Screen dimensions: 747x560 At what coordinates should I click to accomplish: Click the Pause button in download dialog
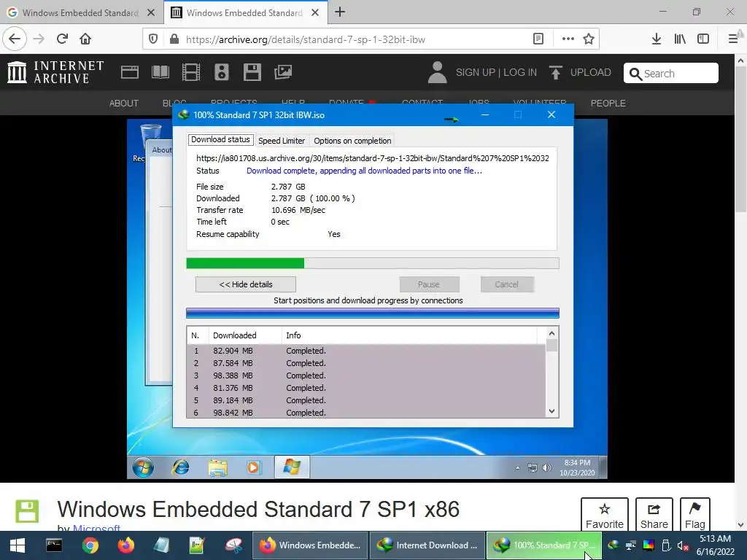(429, 284)
